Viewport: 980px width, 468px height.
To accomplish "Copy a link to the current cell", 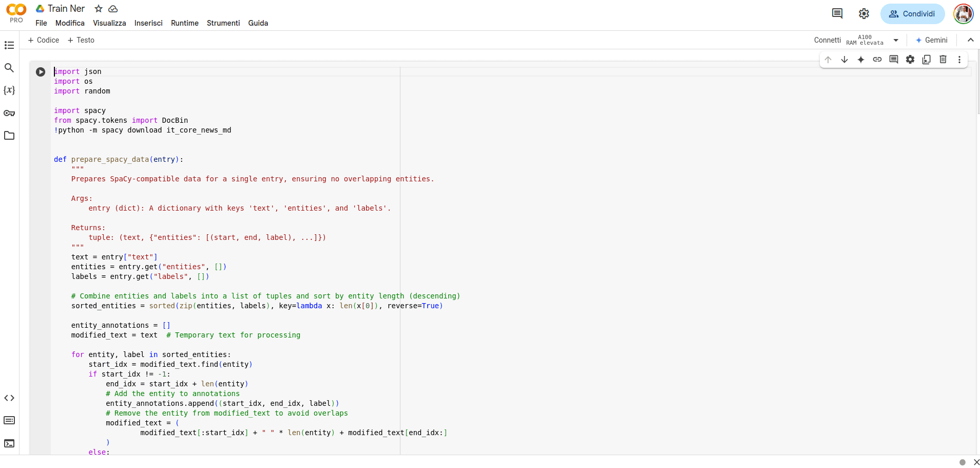I will [x=877, y=60].
